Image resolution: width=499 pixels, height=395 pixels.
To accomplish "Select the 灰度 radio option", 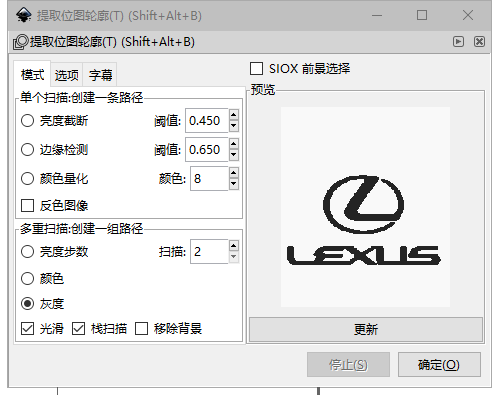I will click(27, 304).
